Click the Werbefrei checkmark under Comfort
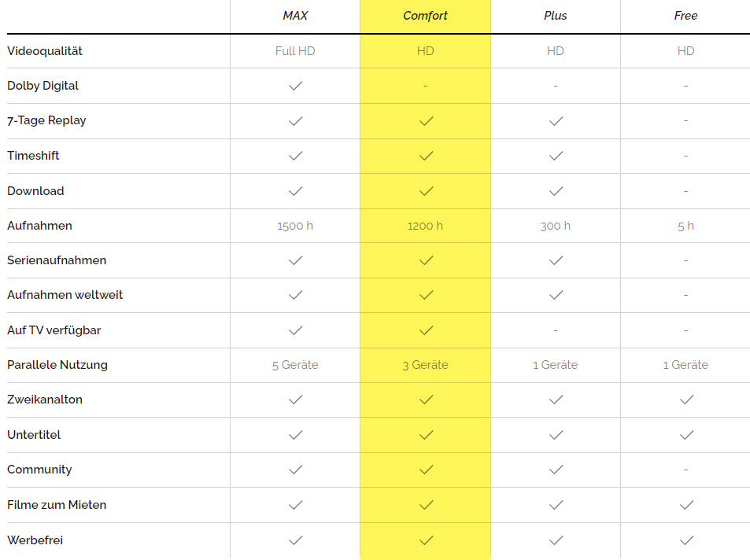 coord(426,540)
